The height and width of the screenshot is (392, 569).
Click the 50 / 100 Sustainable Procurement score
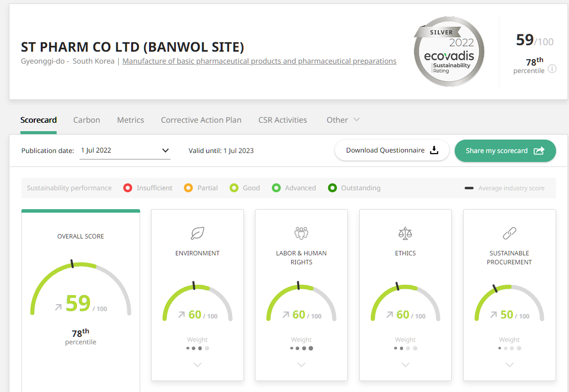pyautogui.click(x=515, y=315)
